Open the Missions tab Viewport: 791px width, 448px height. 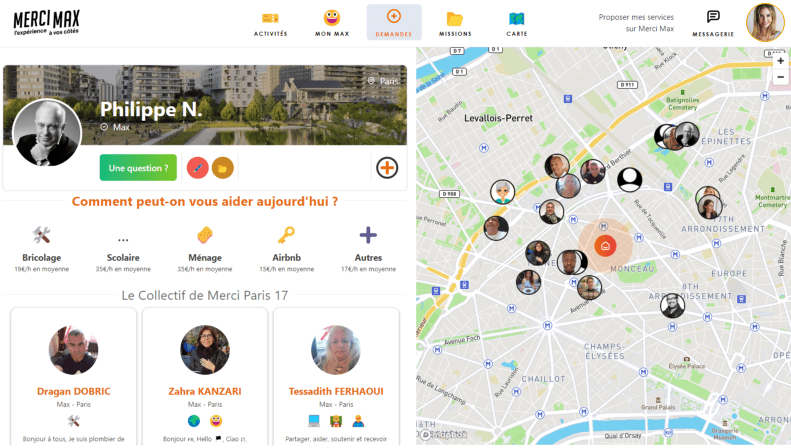(455, 24)
